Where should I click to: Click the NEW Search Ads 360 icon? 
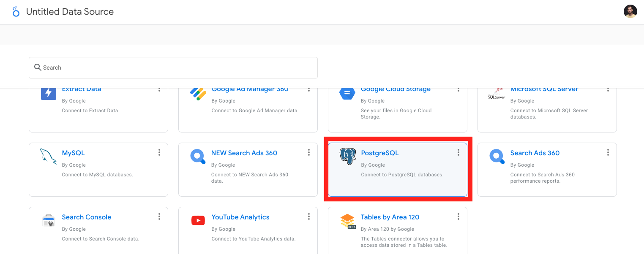pos(198,157)
